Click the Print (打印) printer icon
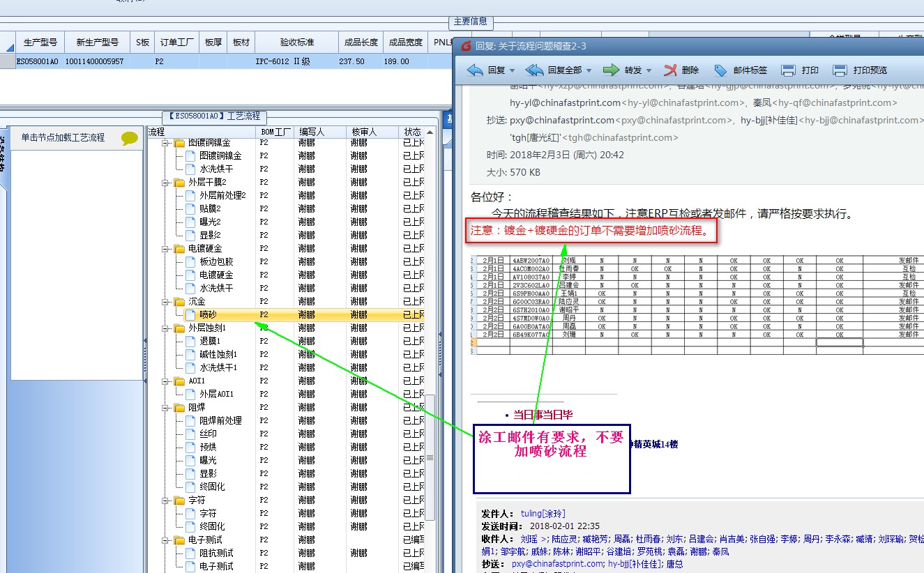Screen dimensions: 924x573 (788, 70)
